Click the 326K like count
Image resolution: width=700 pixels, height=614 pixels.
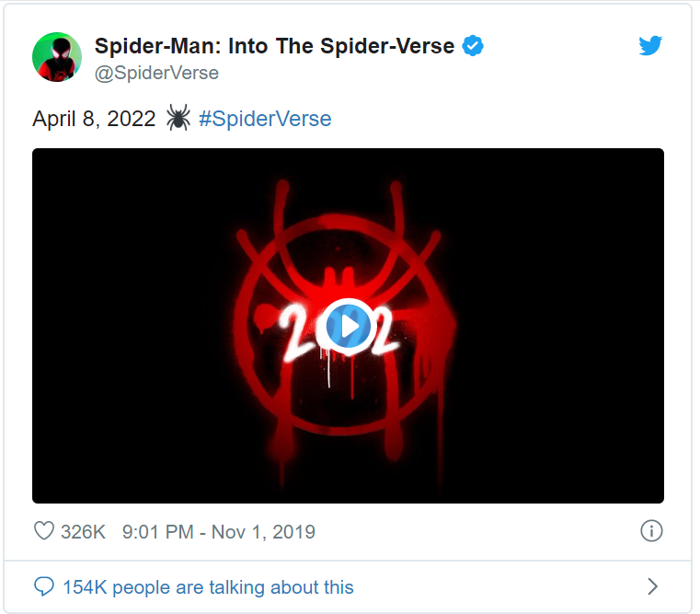[x=84, y=531]
